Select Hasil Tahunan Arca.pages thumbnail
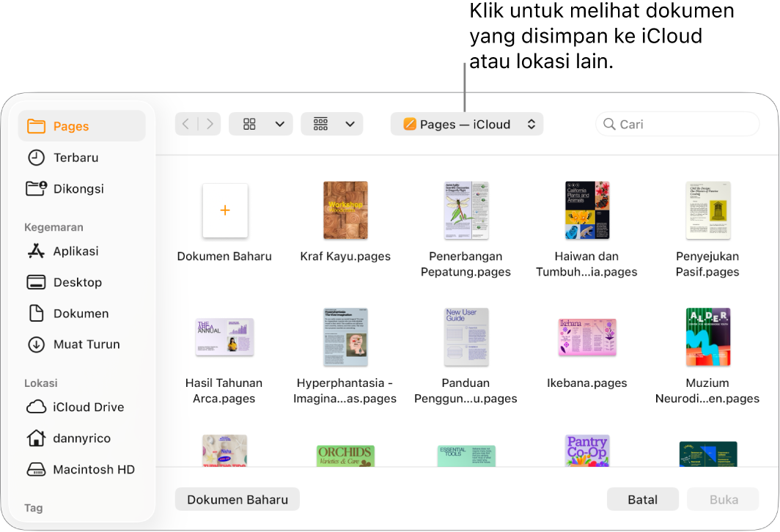 click(225, 337)
